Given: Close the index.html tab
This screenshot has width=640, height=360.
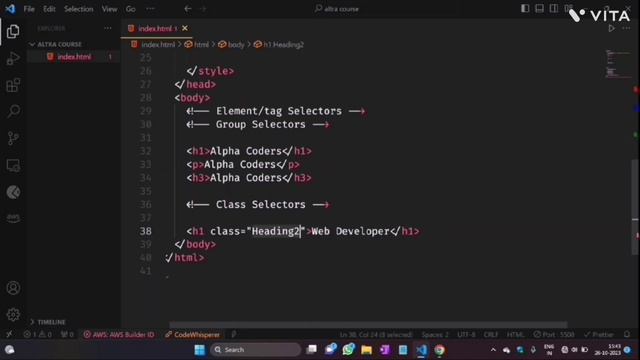Looking at the screenshot, I should click(x=185, y=28).
